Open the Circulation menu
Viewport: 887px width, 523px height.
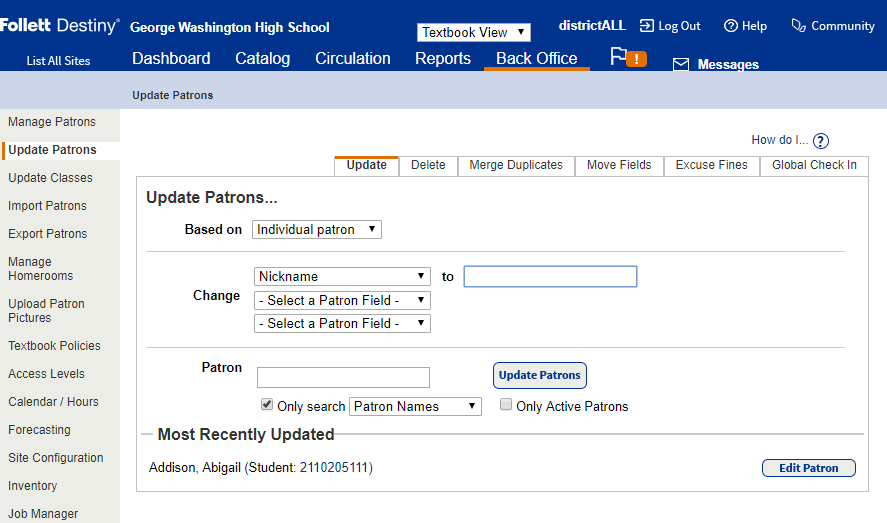[352, 58]
